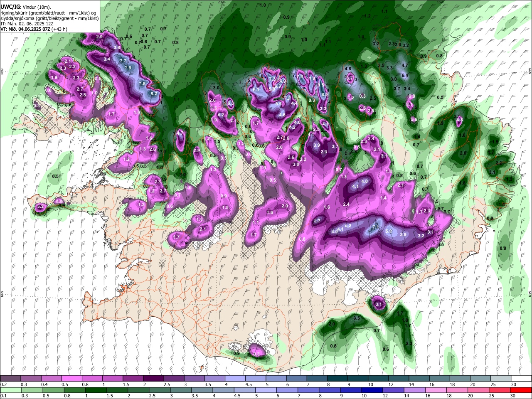This screenshot has height=399, width=532.
Task: Click the '7.9' value in the Westfjords
Action: [128, 68]
